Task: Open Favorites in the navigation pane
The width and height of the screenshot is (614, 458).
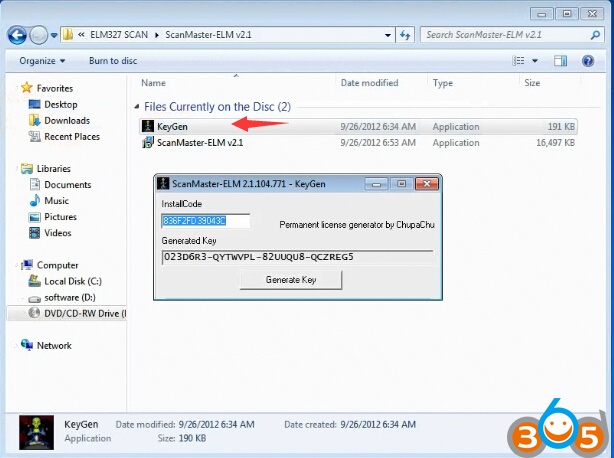Action: [x=55, y=88]
